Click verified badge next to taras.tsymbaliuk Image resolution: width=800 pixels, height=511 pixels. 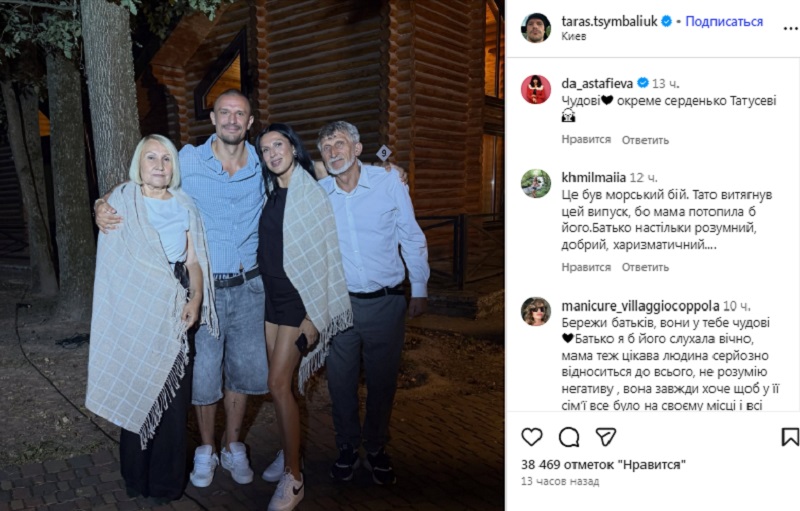pos(666,21)
